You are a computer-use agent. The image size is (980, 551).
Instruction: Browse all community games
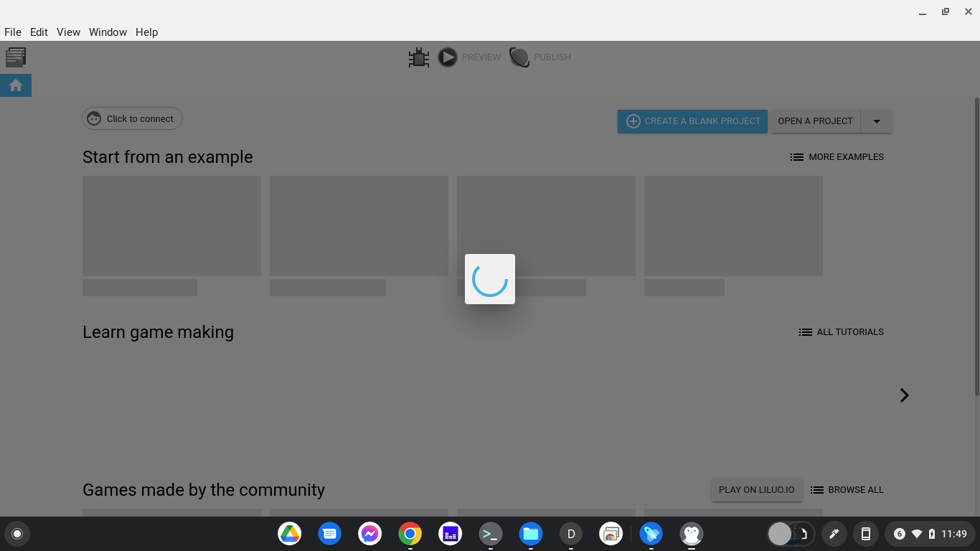[x=847, y=490]
